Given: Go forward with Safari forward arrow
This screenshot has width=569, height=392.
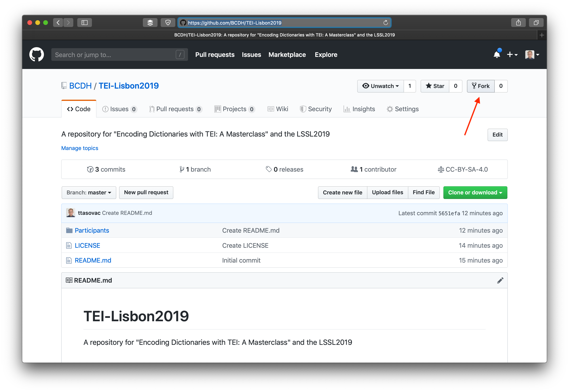Looking at the screenshot, I should pos(69,23).
